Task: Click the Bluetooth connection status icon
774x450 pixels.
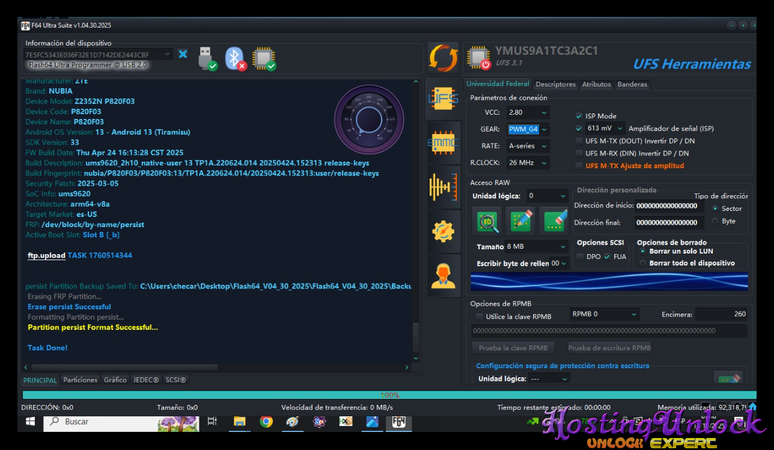Action: click(x=235, y=58)
